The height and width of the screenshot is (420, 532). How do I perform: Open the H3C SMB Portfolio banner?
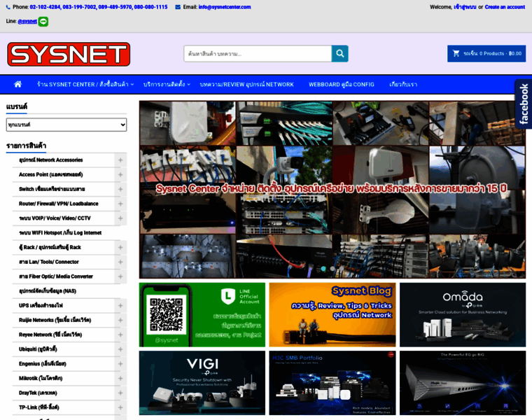click(332, 383)
